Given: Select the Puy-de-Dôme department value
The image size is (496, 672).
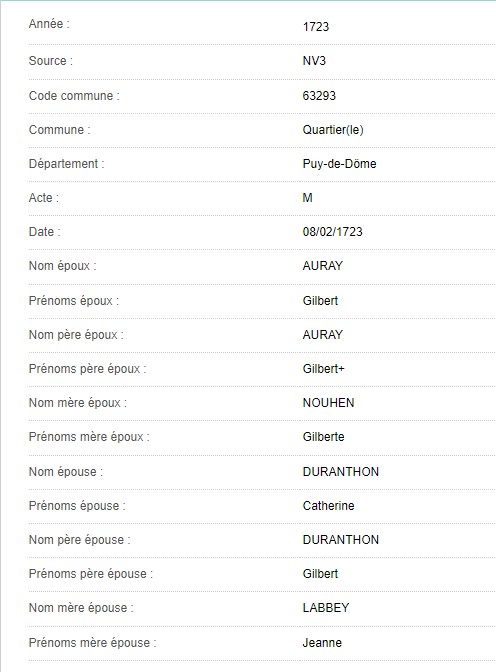Looking at the screenshot, I should point(340,164).
